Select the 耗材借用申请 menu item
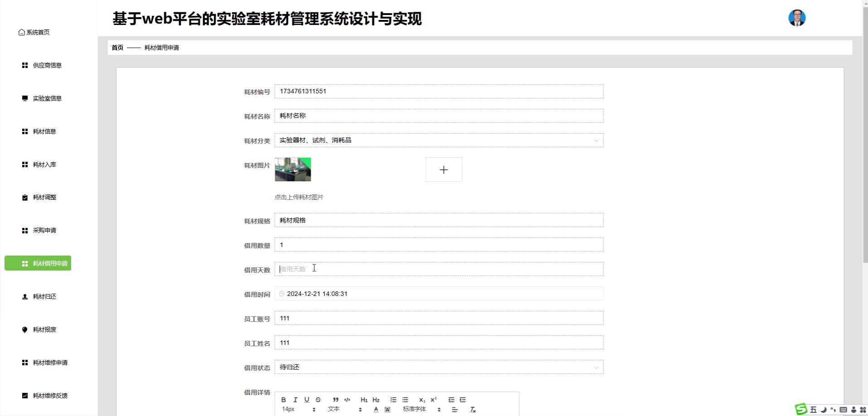The width and height of the screenshot is (868, 416). 38,263
